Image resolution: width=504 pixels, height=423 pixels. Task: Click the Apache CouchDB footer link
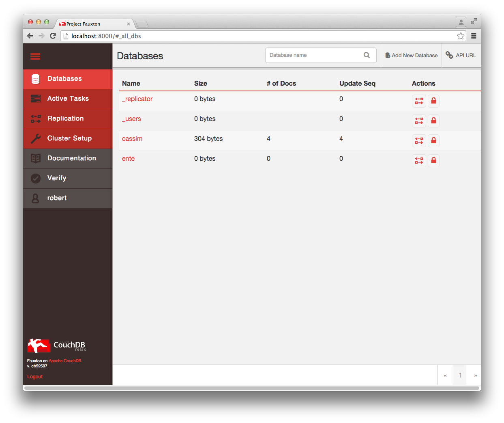click(65, 361)
